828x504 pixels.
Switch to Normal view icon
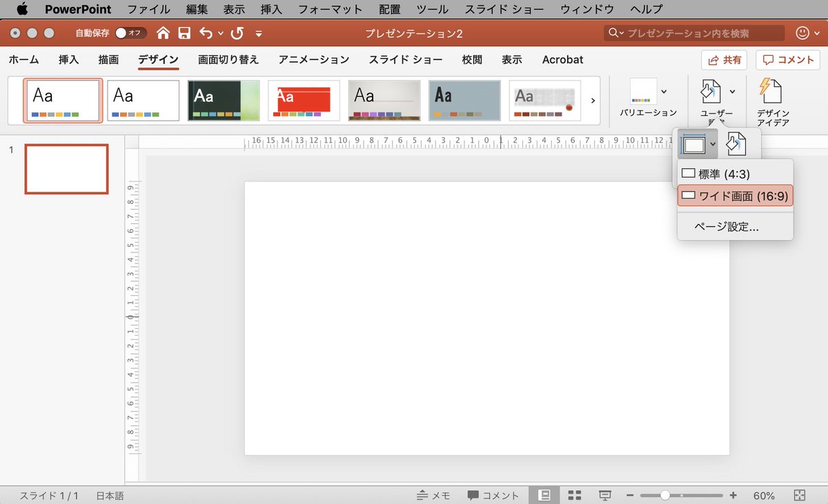click(544, 495)
